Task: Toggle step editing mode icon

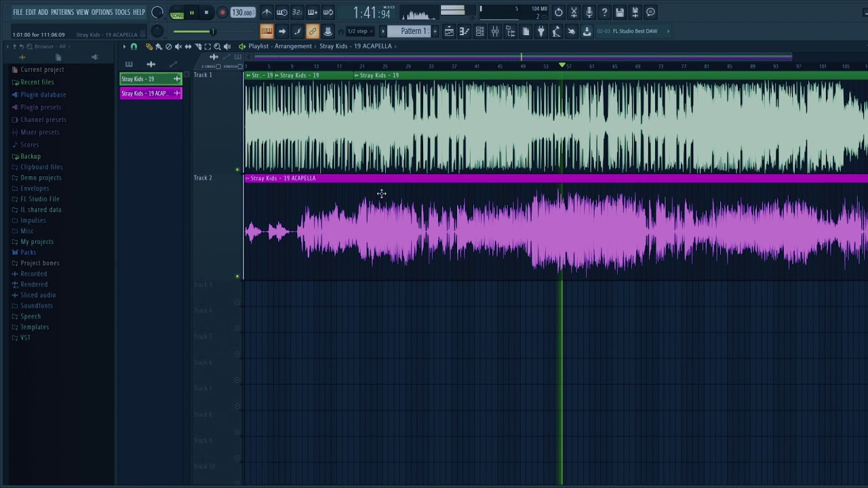Action: click(297, 31)
